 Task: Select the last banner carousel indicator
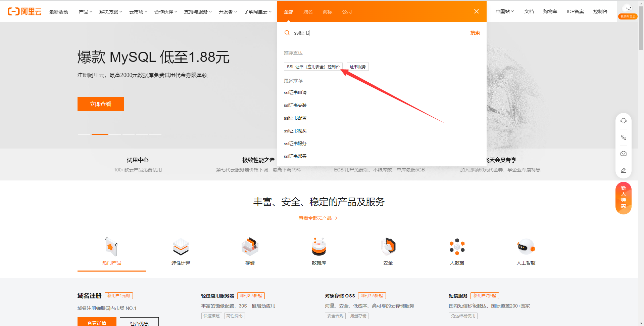(x=155, y=134)
